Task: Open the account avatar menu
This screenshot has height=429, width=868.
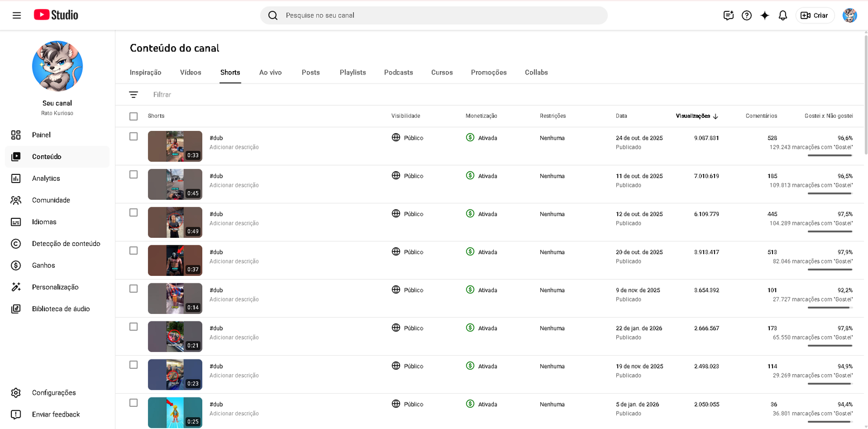Action: click(850, 15)
